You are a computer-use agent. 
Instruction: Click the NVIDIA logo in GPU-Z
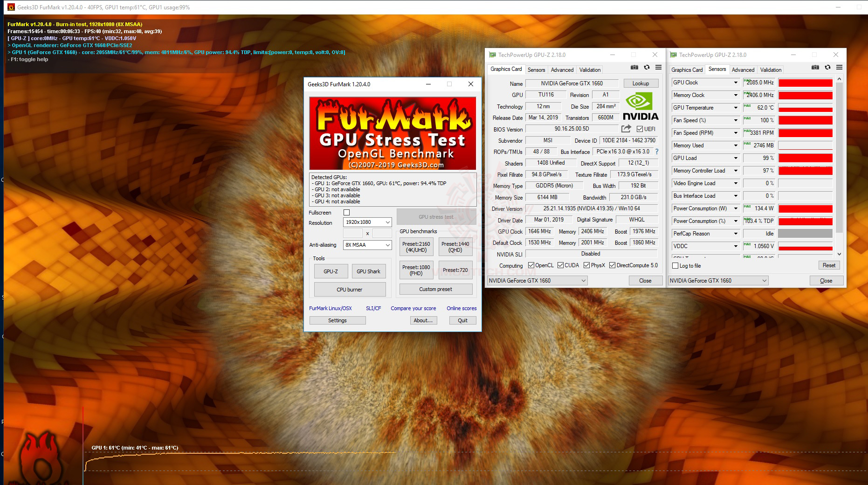pyautogui.click(x=641, y=106)
